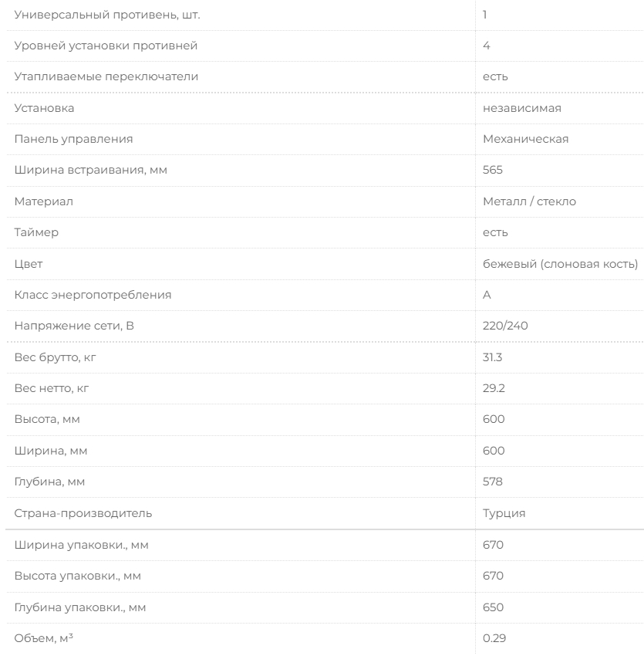This screenshot has width=644, height=666.
Task: Click the depth value "578"
Action: point(493,482)
